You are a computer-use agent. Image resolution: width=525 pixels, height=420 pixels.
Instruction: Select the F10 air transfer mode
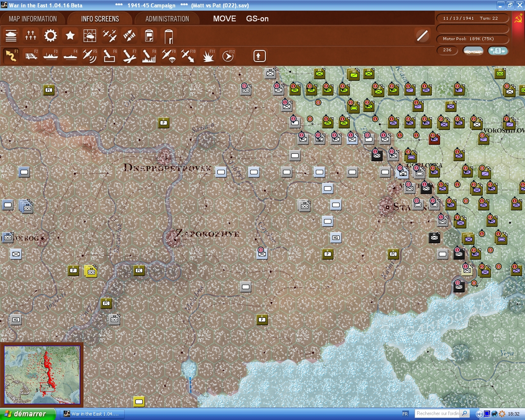(188, 56)
